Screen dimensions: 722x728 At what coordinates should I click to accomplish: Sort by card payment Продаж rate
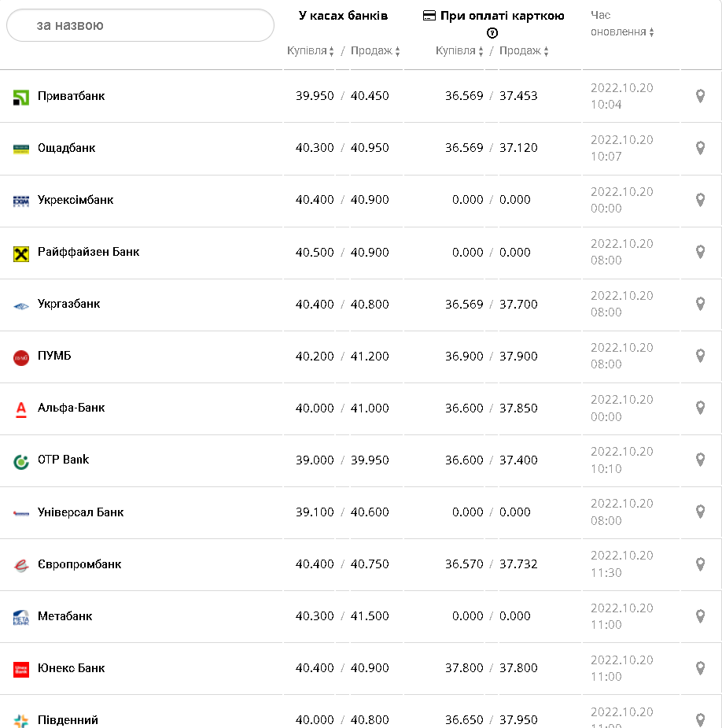(524, 51)
